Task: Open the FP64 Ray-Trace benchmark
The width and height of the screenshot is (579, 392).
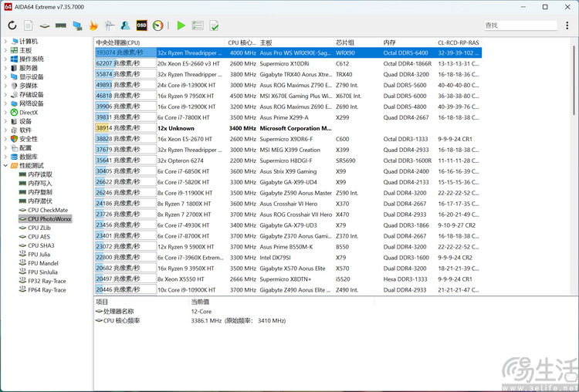Action: tap(42, 289)
